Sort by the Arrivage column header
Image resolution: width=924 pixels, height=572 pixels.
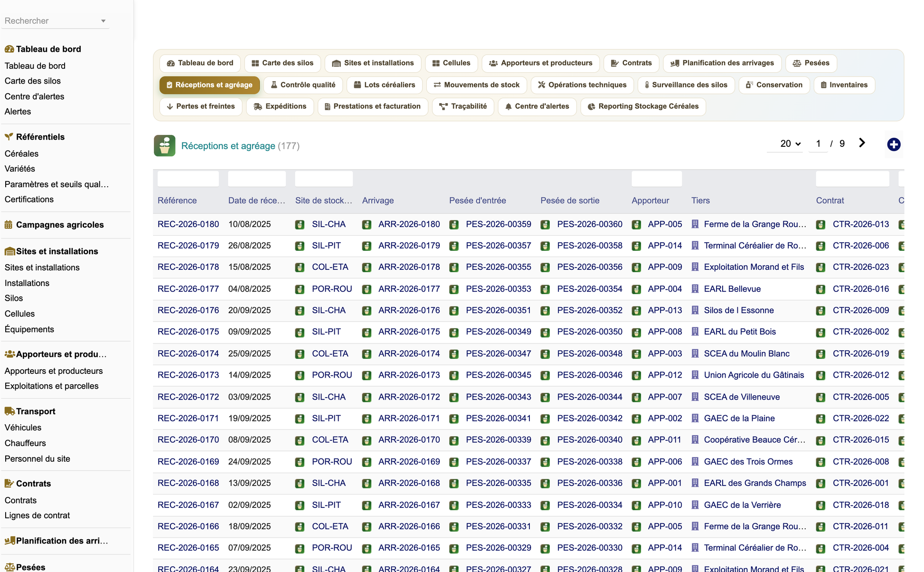pyautogui.click(x=377, y=200)
